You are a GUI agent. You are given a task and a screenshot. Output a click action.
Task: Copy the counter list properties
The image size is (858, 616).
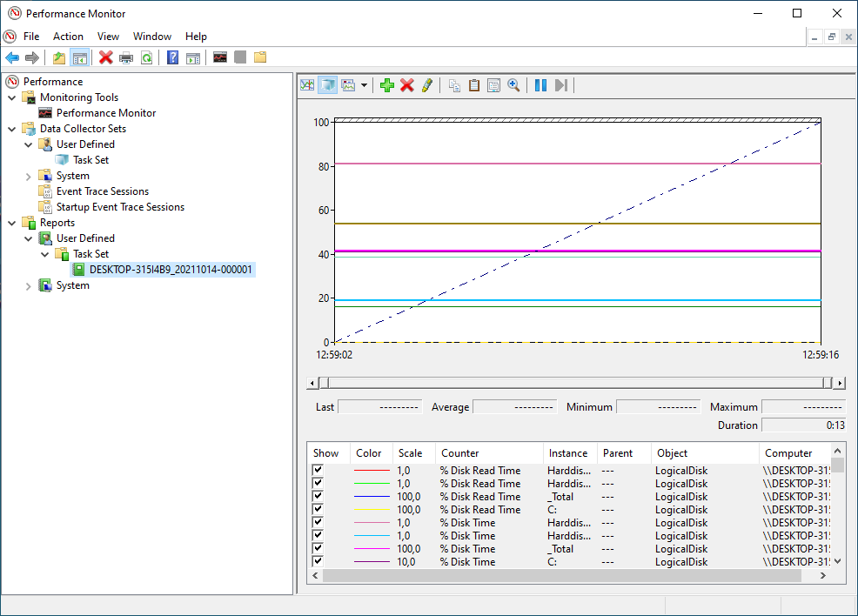(454, 84)
